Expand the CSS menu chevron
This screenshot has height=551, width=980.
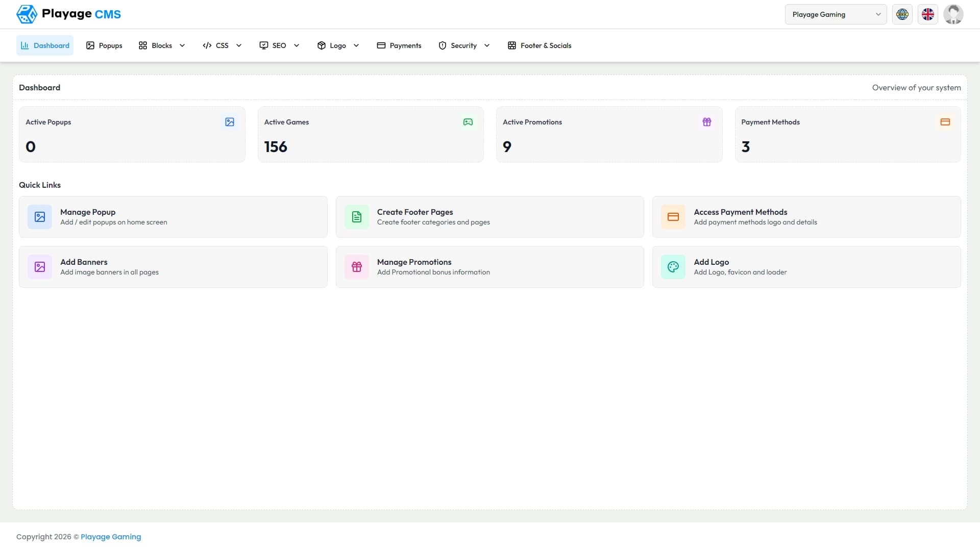click(x=238, y=45)
